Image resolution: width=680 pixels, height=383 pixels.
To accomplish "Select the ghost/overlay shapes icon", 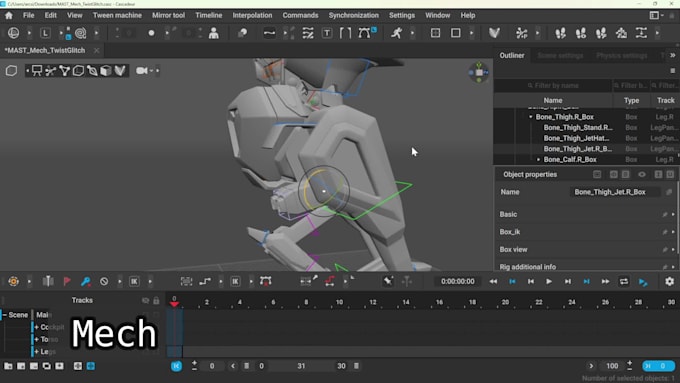I will pos(242,33).
